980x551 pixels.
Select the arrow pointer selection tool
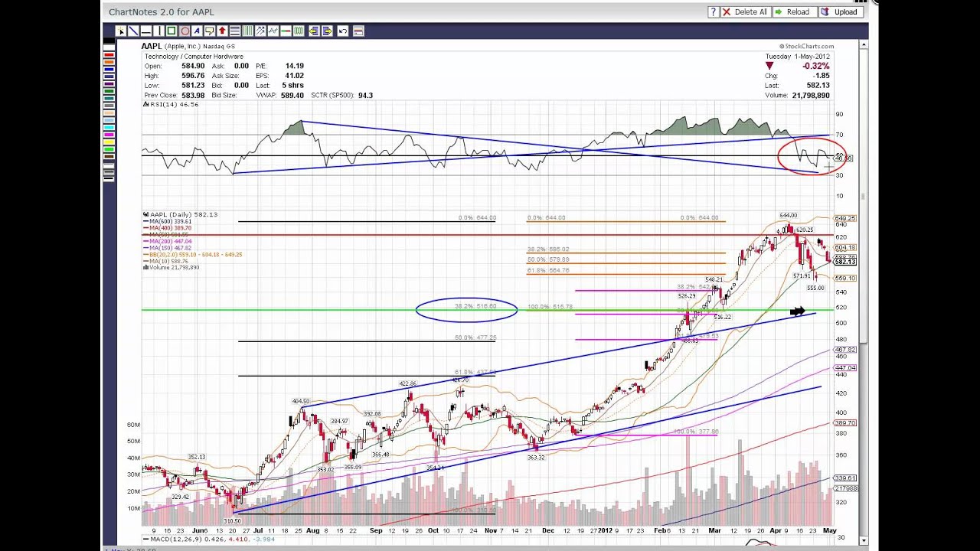121,31
